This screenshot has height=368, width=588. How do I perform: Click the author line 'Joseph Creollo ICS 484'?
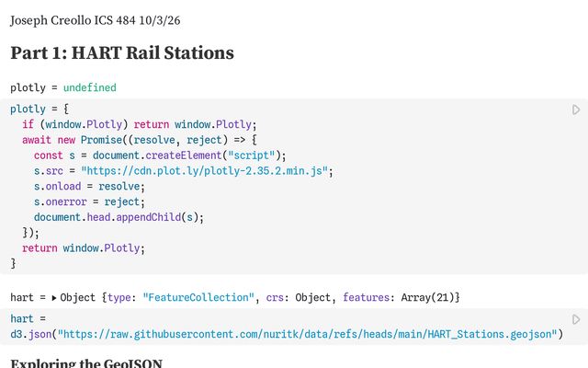73,20
